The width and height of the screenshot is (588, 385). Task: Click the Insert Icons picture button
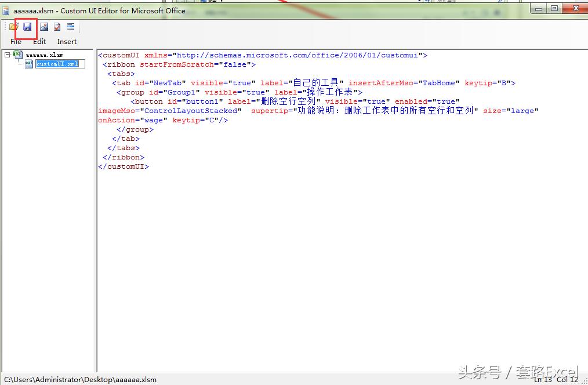[x=44, y=27]
